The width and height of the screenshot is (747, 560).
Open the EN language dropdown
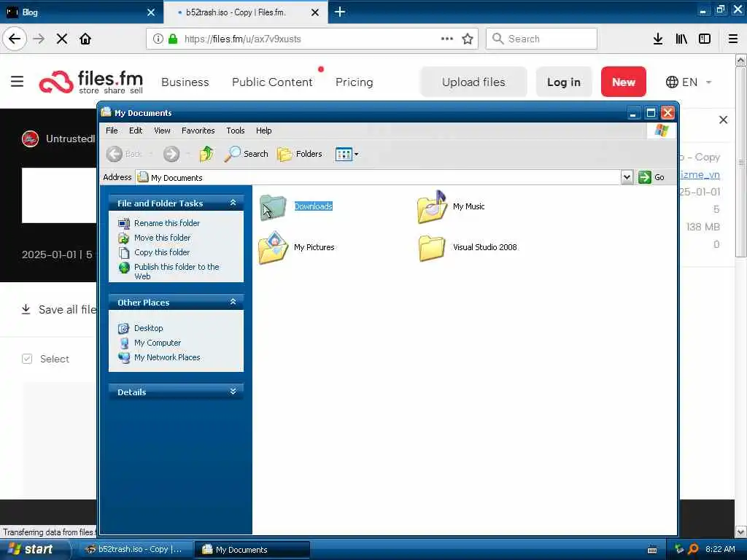pyautogui.click(x=689, y=82)
